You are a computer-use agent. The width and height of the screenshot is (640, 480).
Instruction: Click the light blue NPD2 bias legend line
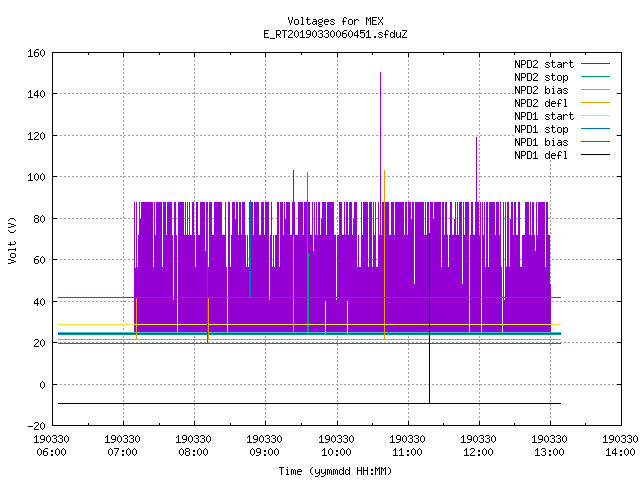[595, 90]
